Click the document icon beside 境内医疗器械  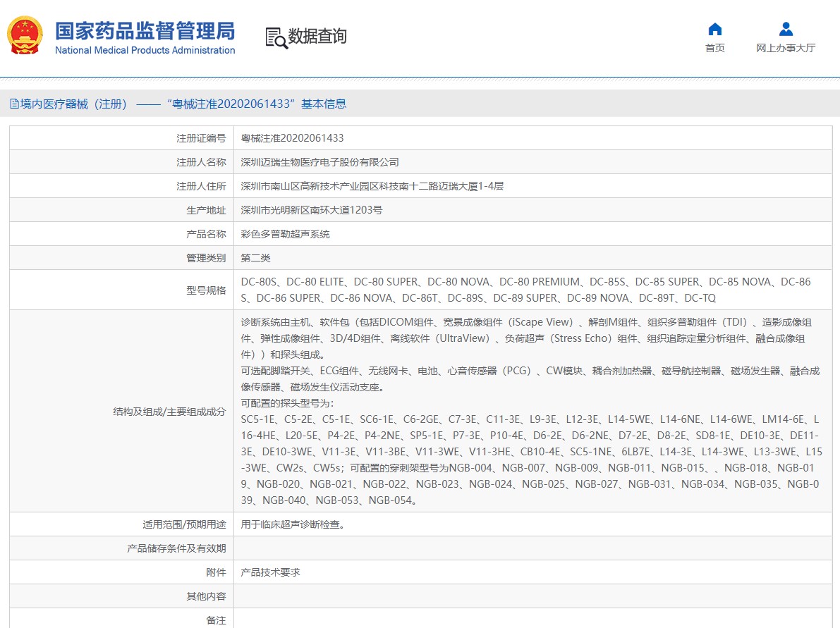pyautogui.click(x=15, y=104)
